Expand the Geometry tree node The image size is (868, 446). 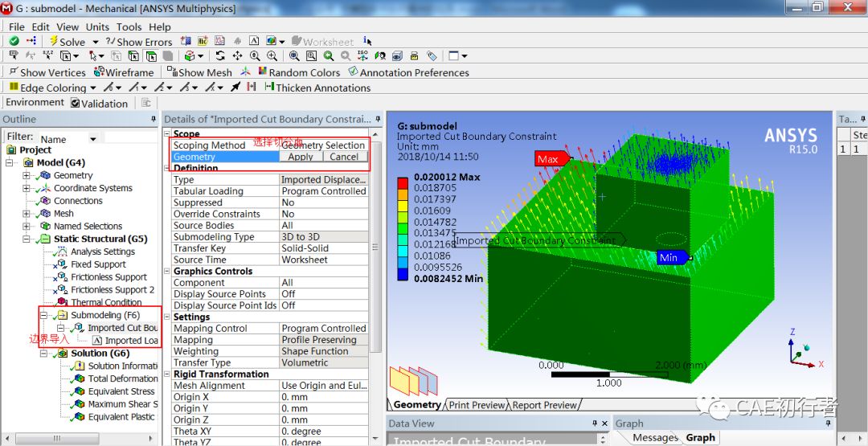click(x=27, y=175)
